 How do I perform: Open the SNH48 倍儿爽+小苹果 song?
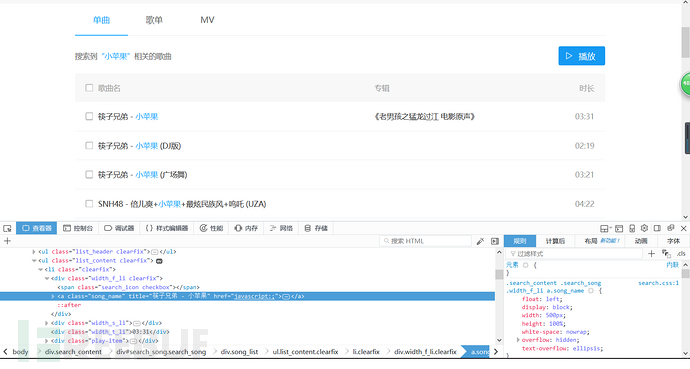click(x=182, y=204)
